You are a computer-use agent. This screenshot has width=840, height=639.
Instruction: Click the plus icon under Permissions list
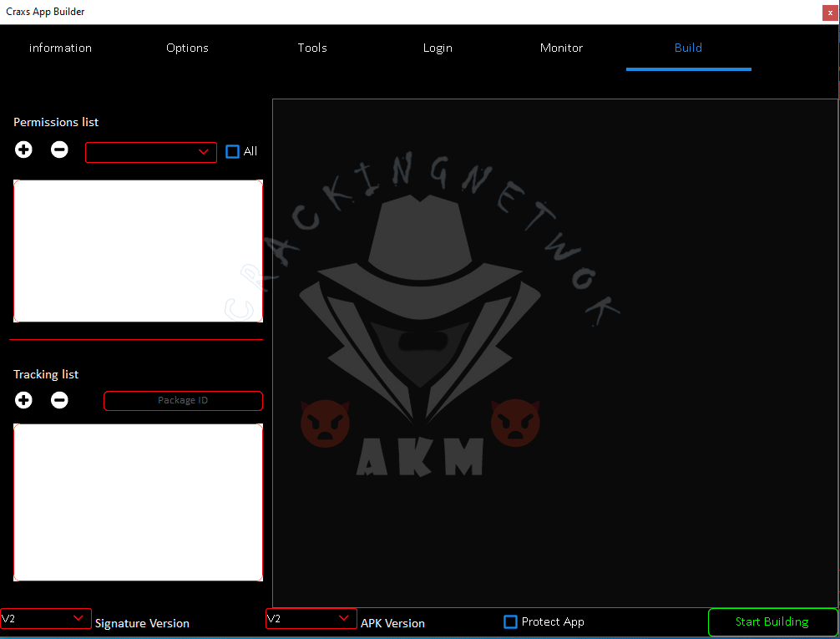23,150
